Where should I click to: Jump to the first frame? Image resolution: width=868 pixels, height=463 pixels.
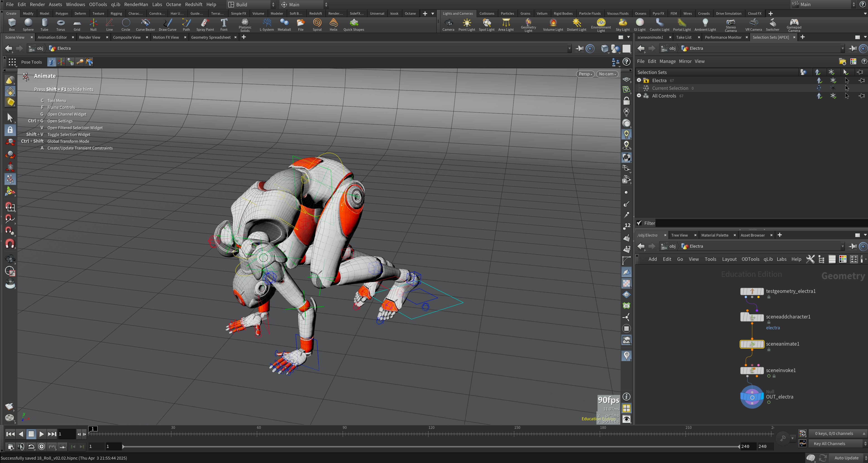[x=10, y=434]
